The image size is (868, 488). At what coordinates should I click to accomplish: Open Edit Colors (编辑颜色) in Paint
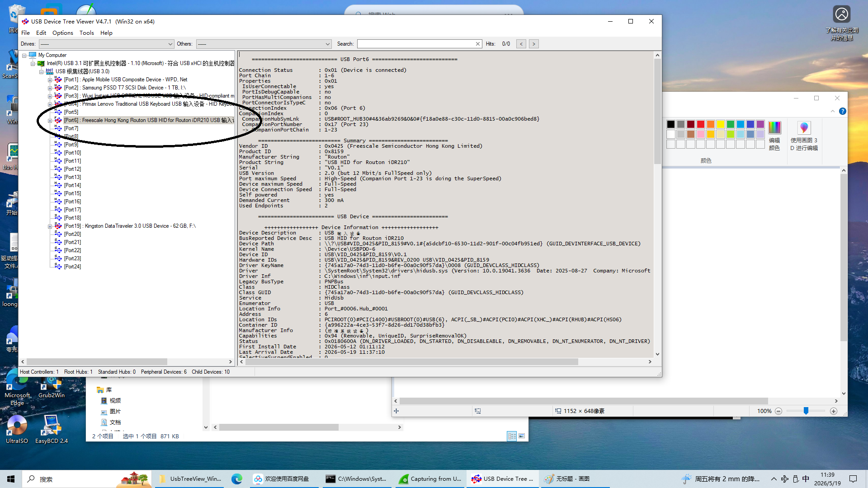[x=774, y=136]
